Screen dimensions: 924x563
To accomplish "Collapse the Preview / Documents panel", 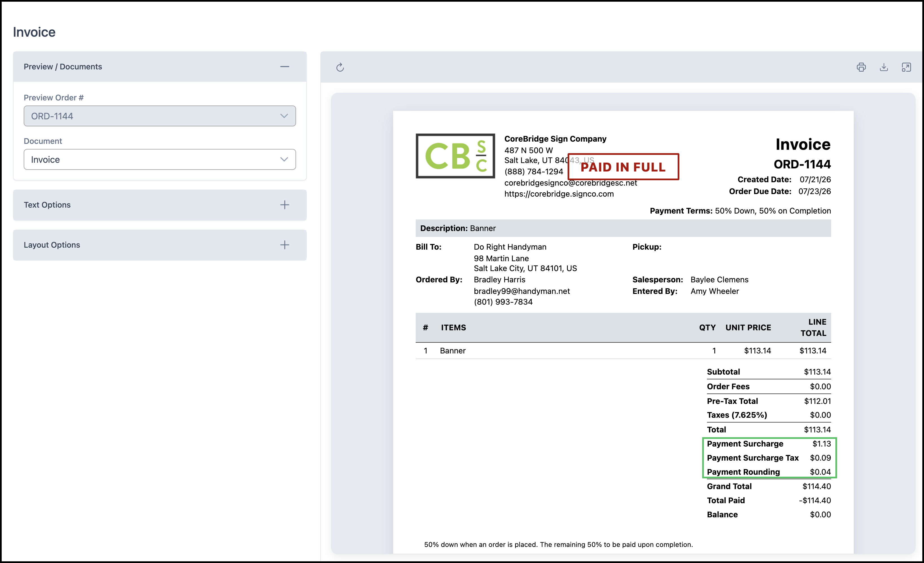I will click(285, 67).
